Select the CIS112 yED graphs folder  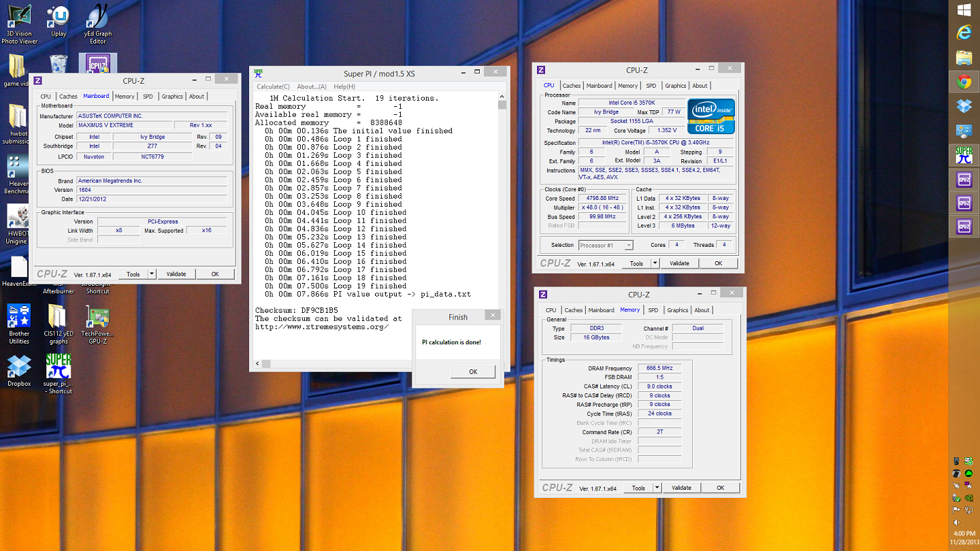click(x=59, y=324)
